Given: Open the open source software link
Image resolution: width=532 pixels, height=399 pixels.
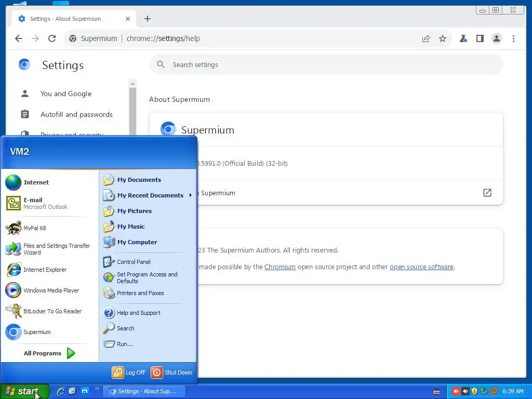Looking at the screenshot, I should (x=421, y=267).
